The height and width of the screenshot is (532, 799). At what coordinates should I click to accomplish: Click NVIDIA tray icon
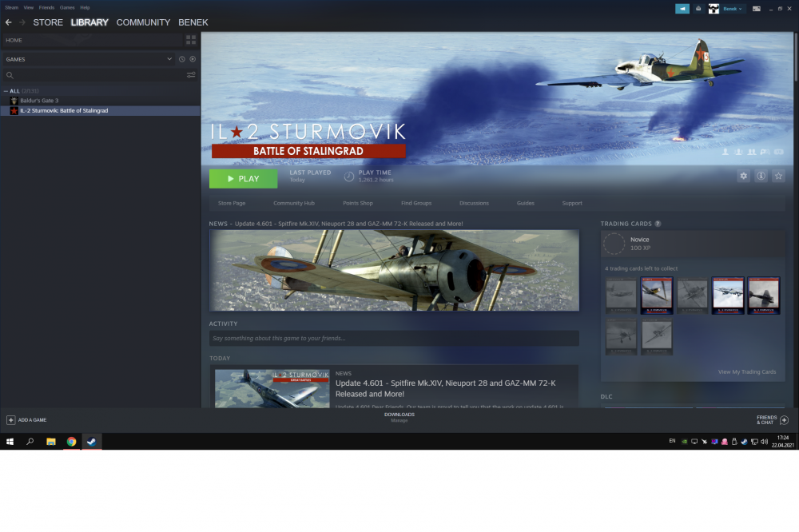(x=685, y=441)
